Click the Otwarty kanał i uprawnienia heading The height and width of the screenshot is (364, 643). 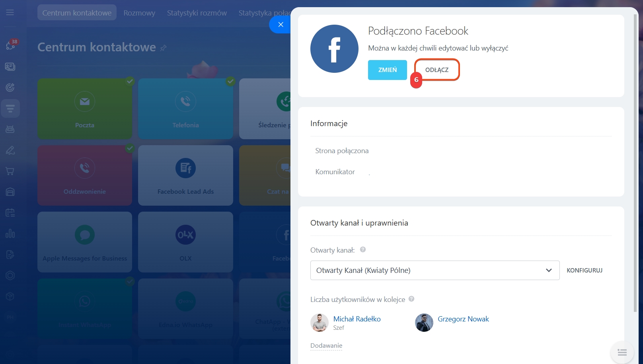(x=359, y=223)
